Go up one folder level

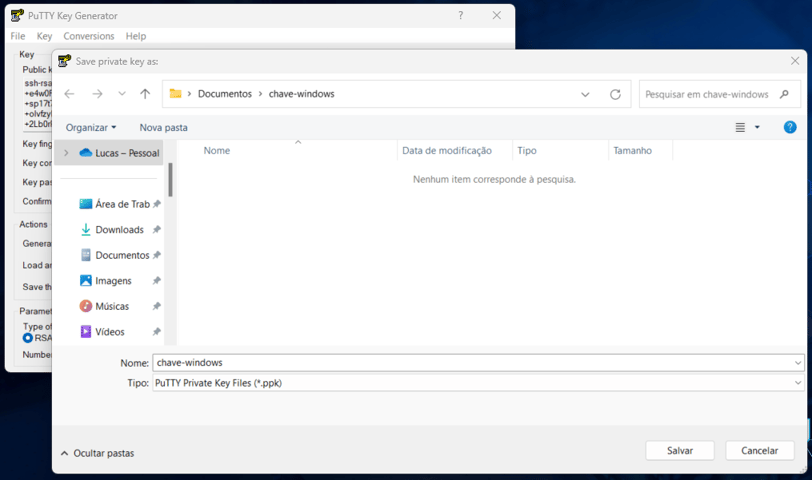pyautogui.click(x=145, y=94)
